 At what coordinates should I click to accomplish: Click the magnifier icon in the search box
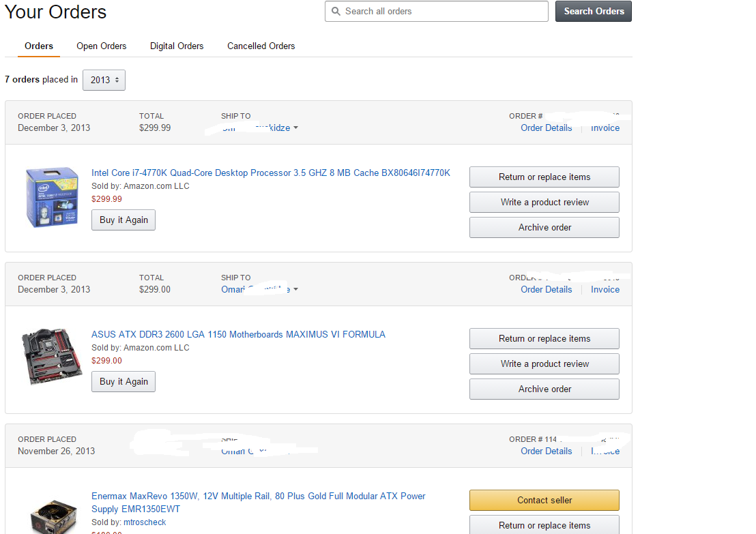tap(335, 12)
